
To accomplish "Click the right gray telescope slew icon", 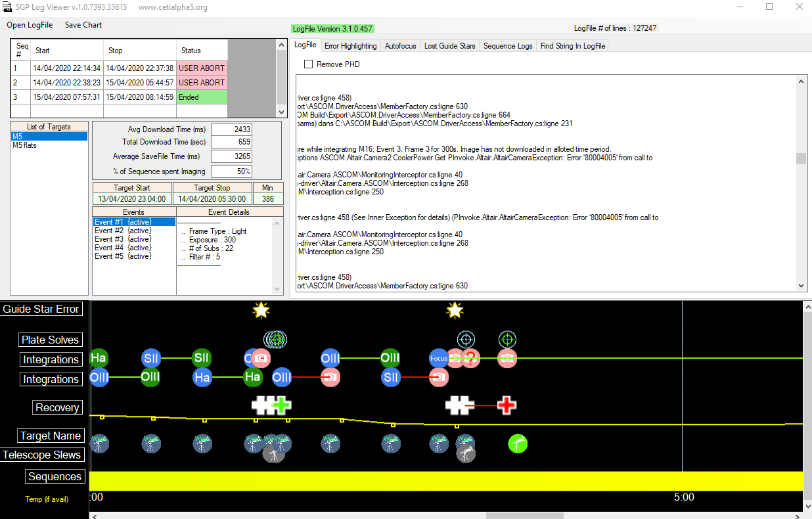I will [466, 453].
